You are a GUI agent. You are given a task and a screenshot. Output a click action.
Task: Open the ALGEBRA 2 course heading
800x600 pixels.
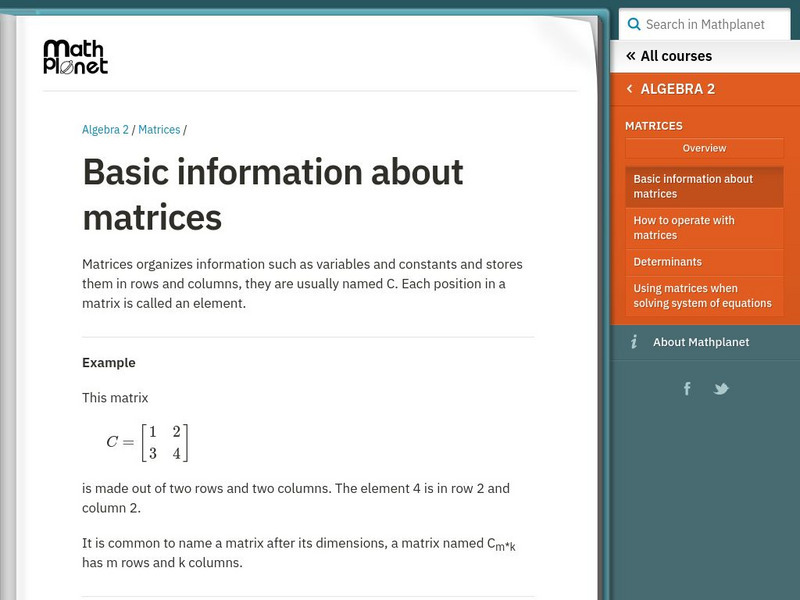(678, 89)
